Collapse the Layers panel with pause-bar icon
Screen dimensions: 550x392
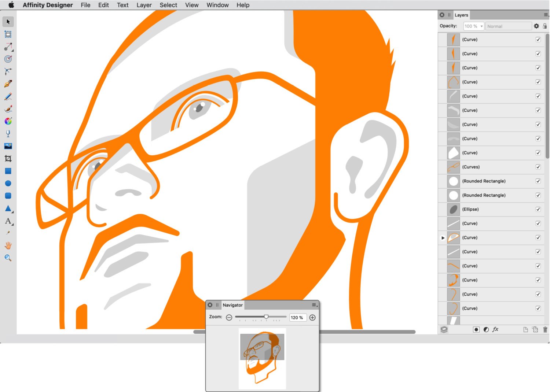(x=449, y=15)
